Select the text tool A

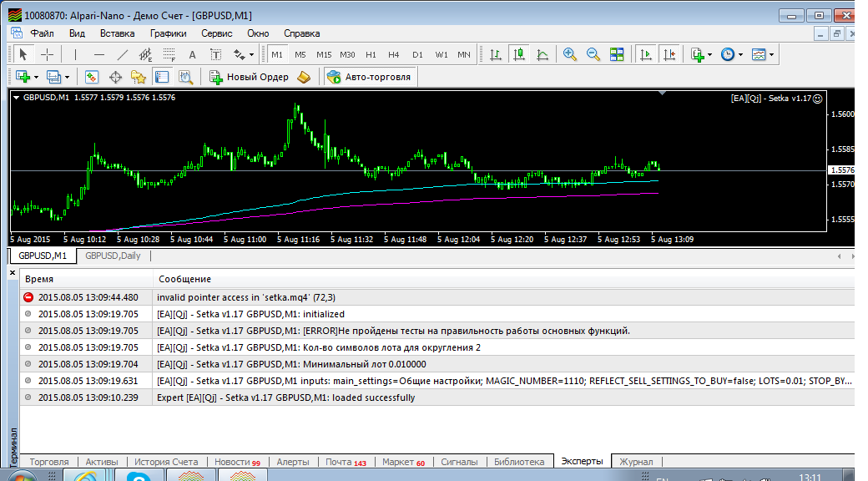192,54
